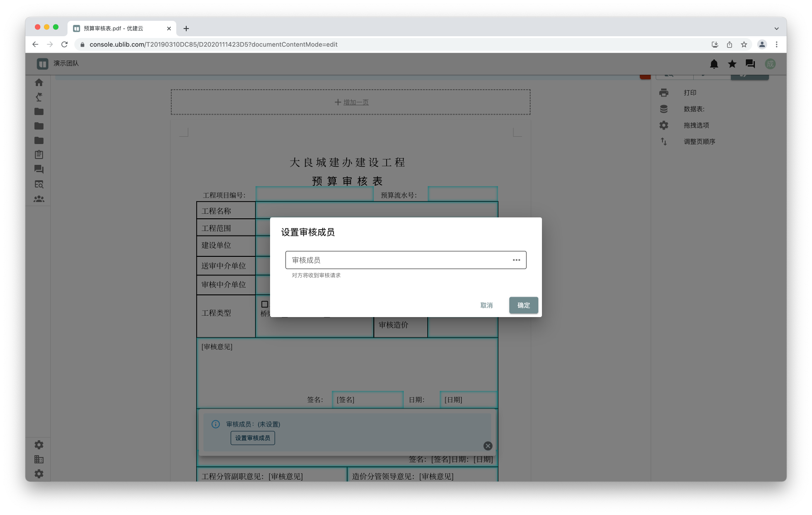
Task: Open the home icon in sidebar
Action: (39, 82)
